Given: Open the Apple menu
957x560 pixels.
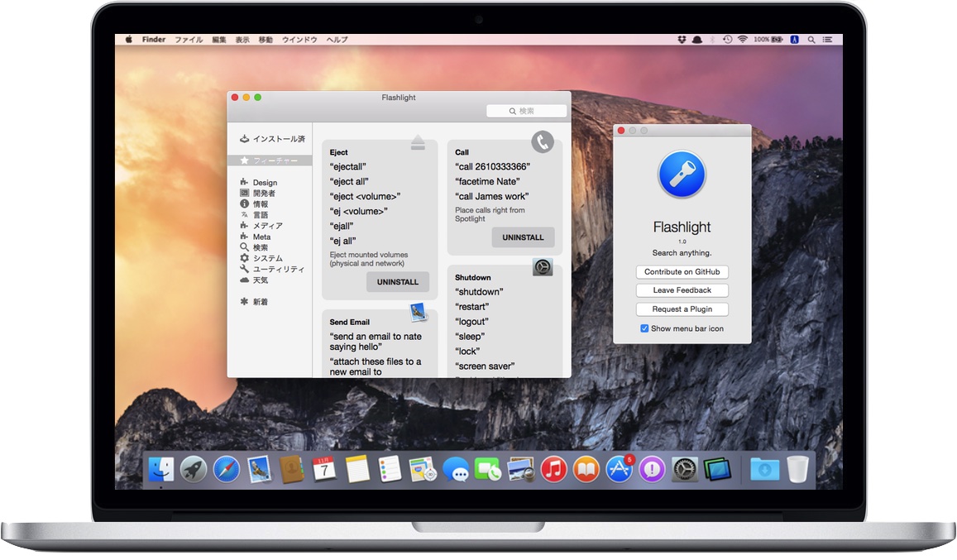Looking at the screenshot, I should [x=129, y=40].
